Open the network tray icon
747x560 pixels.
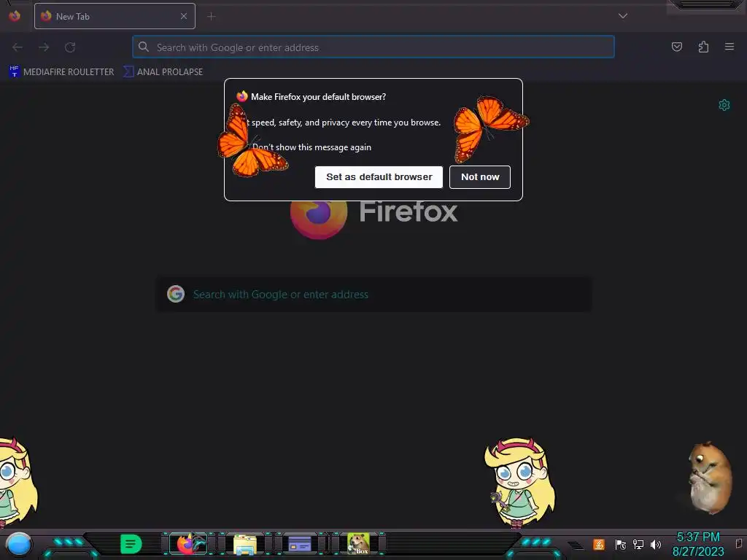[x=638, y=544]
